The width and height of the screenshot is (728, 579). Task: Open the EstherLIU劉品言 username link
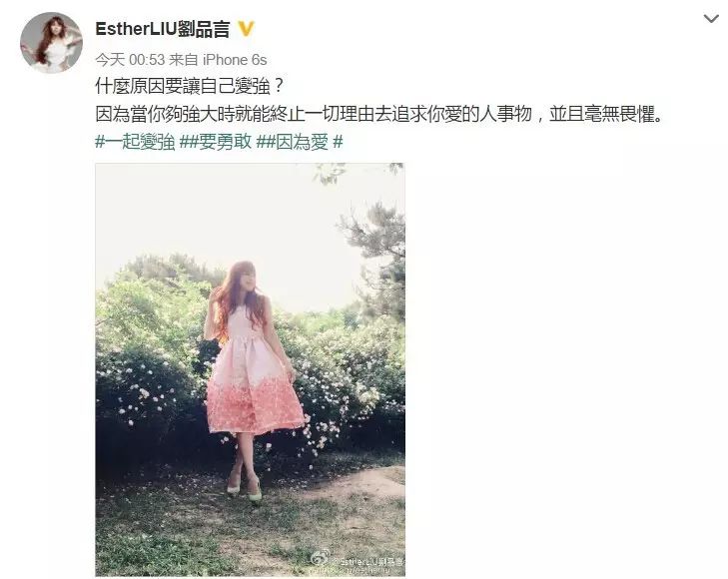[x=163, y=29]
